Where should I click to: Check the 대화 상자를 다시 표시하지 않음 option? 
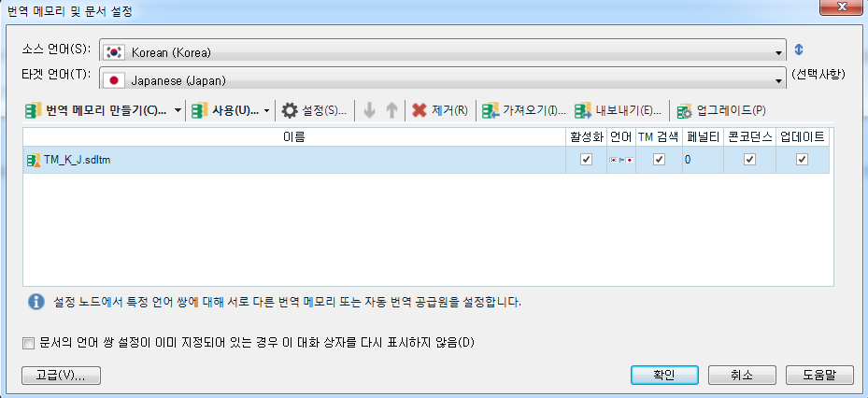(x=28, y=344)
